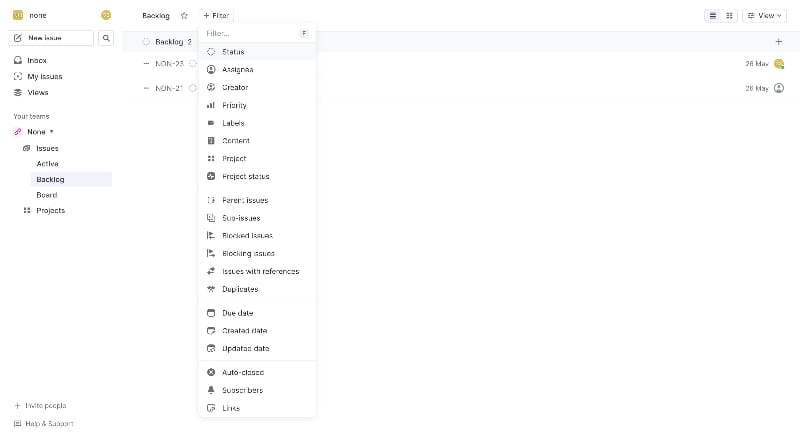Click the Project grid icon in menu
Image resolution: width=800 pixels, height=442 pixels.
coord(211,158)
